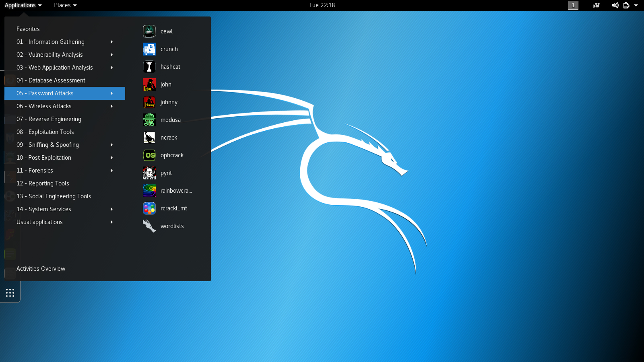
Task: Expand the Forensics submenu arrow
Action: [111, 171]
